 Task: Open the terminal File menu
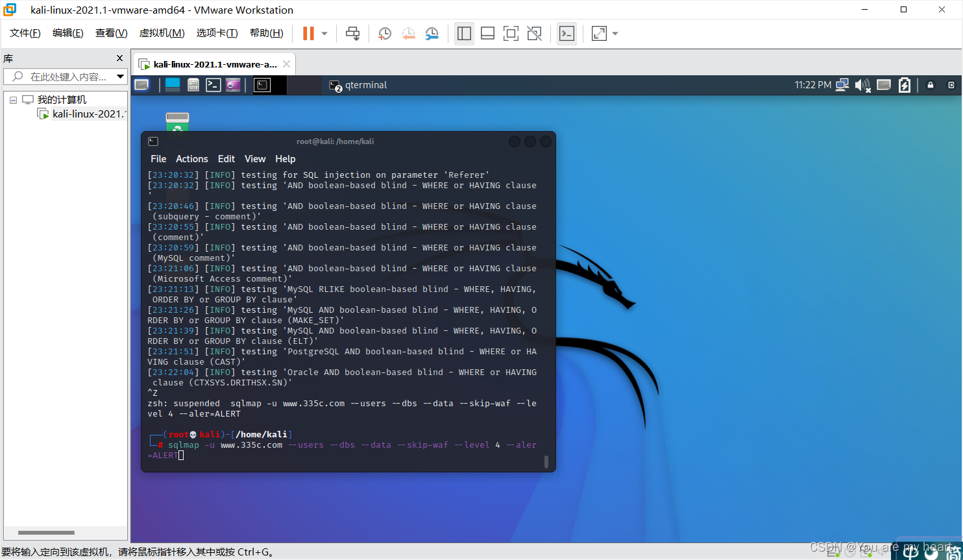click(158, 159)
